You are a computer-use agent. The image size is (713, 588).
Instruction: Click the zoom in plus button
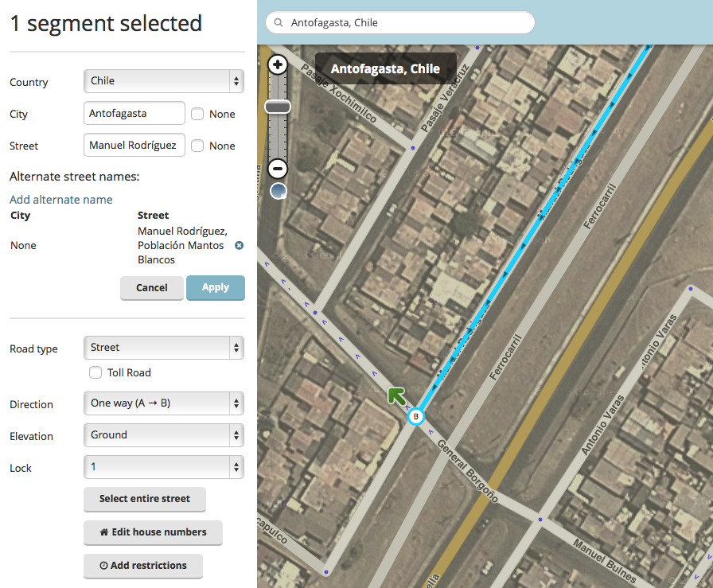(x=278, y=64)
